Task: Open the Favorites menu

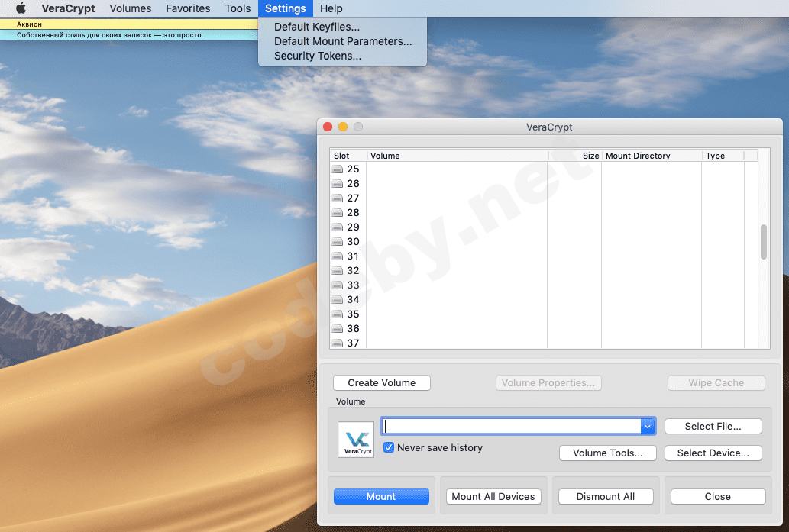Action: pyautogui.click(x=188, y=8)
